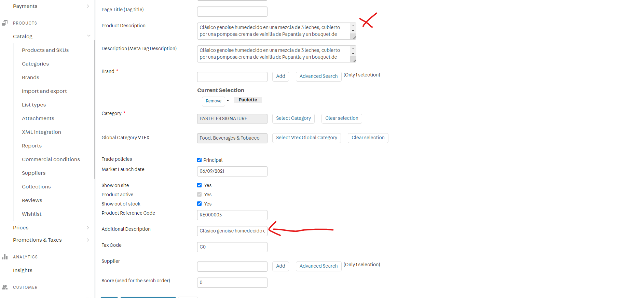644x298 pixels.
Task: Open the Categories menu item
Action: (35, 63)
